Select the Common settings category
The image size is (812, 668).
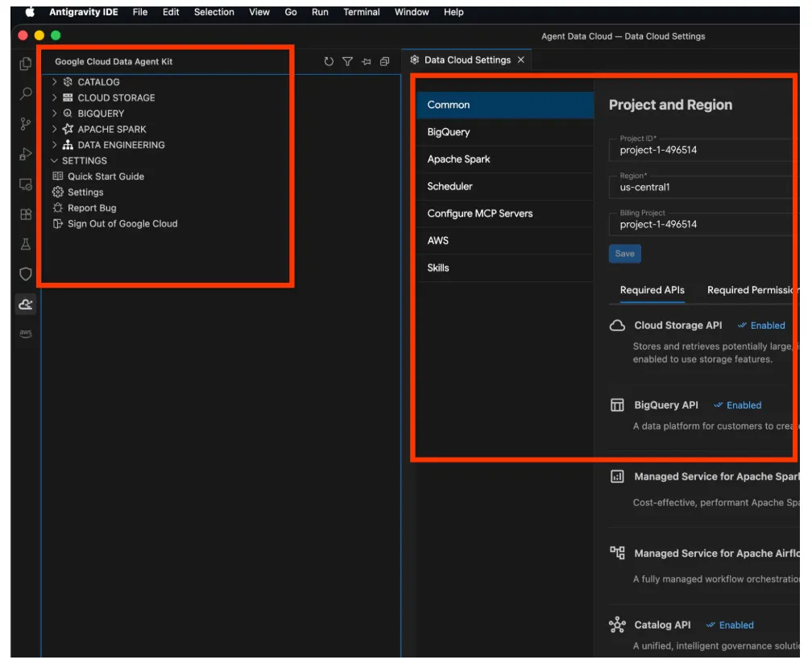coord(505,105)
